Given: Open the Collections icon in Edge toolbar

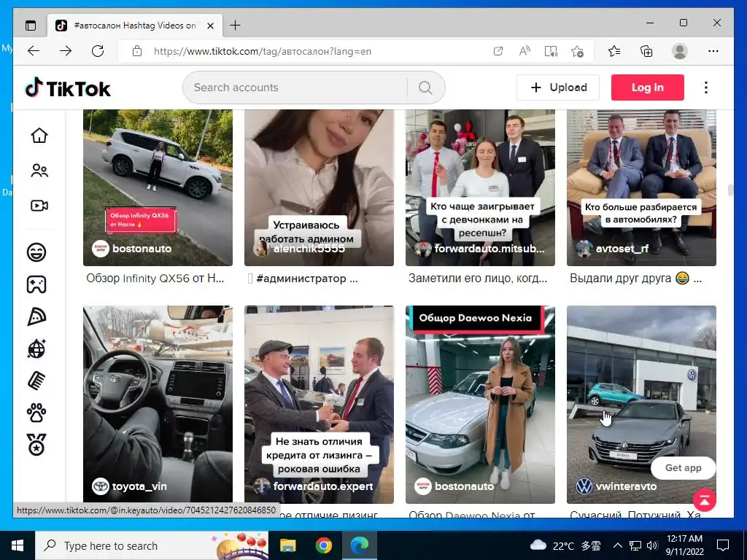Looking at the screenshot, I should (646, 51).
